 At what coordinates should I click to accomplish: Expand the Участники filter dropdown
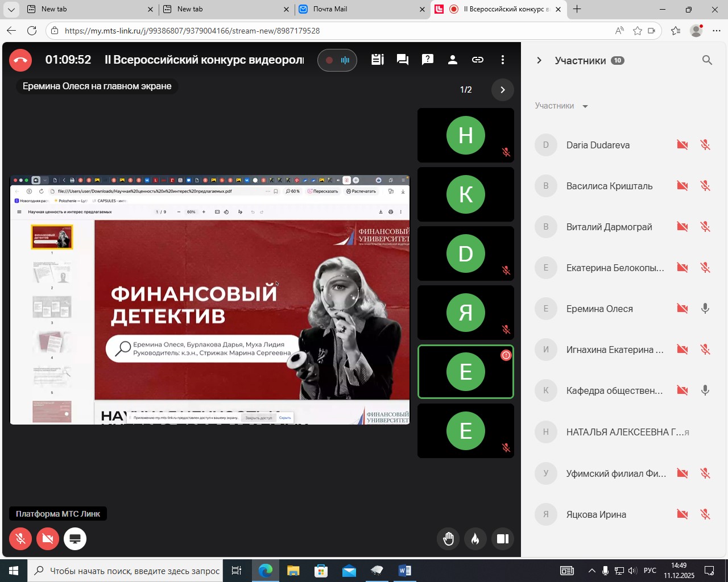point(561,106)
